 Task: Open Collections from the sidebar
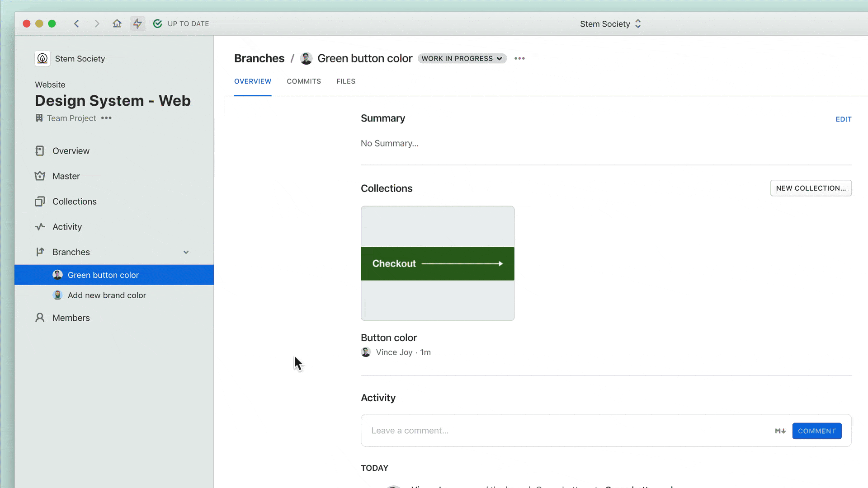click(74, 202)
